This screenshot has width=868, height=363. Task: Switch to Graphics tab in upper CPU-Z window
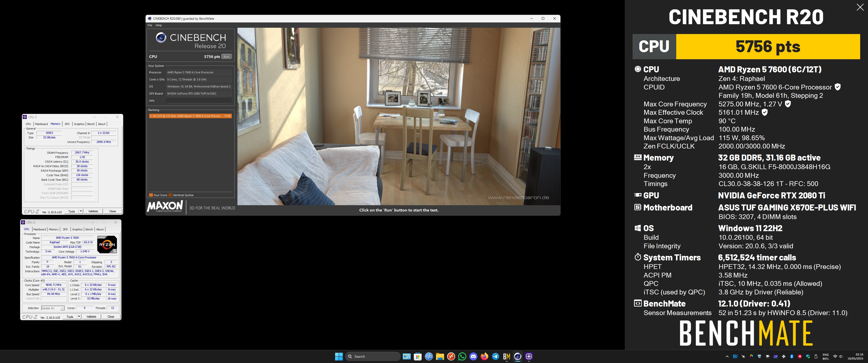[x=79, y=124]
